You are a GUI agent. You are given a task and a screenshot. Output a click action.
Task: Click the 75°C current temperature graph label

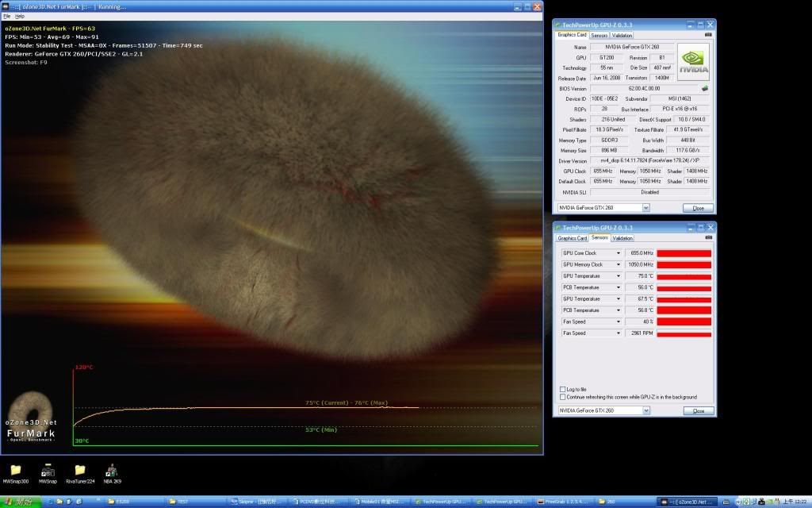pos(347,402)
